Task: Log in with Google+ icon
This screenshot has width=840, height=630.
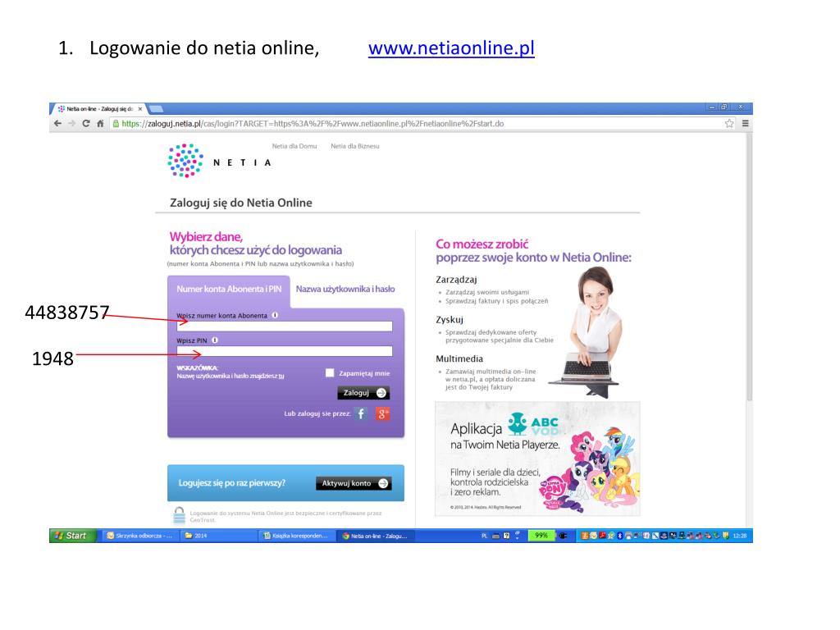Action: click(x=382, y=413)
